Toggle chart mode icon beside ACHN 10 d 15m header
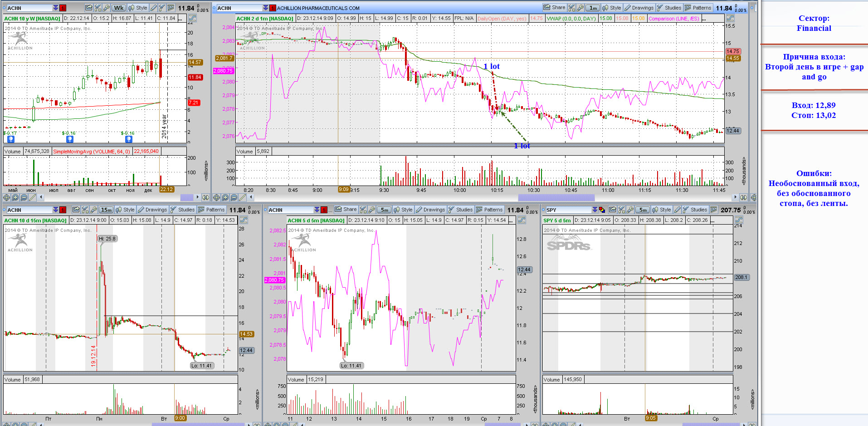 pos(244,220)
